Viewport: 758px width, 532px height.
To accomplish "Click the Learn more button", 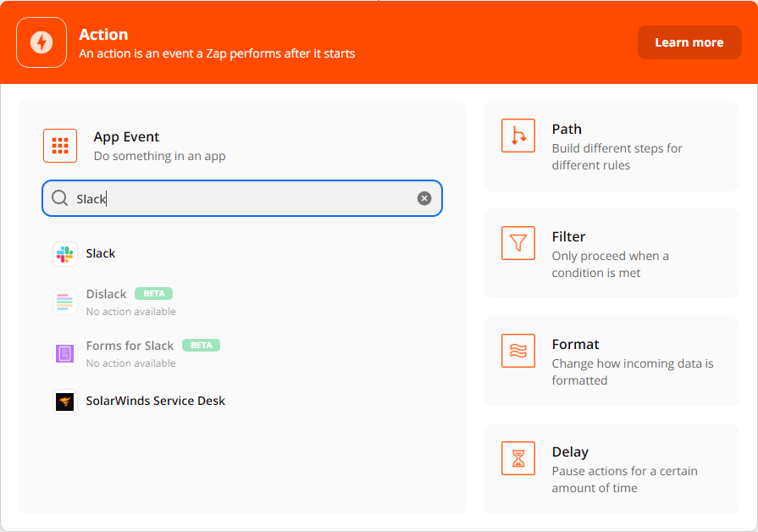I will (689, 42).
